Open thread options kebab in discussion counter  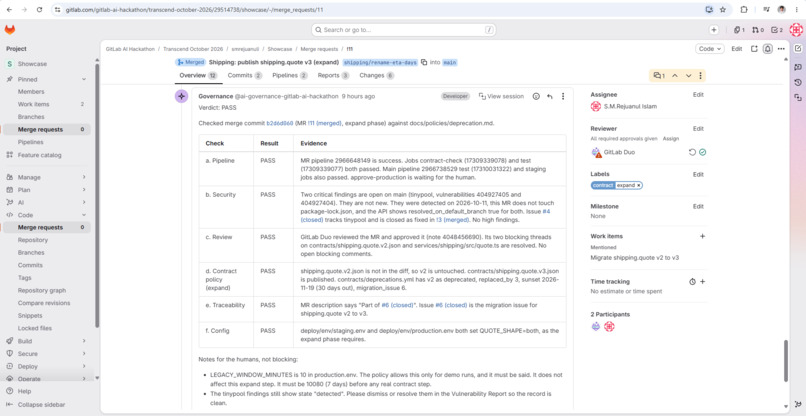[x=700, y=76]
